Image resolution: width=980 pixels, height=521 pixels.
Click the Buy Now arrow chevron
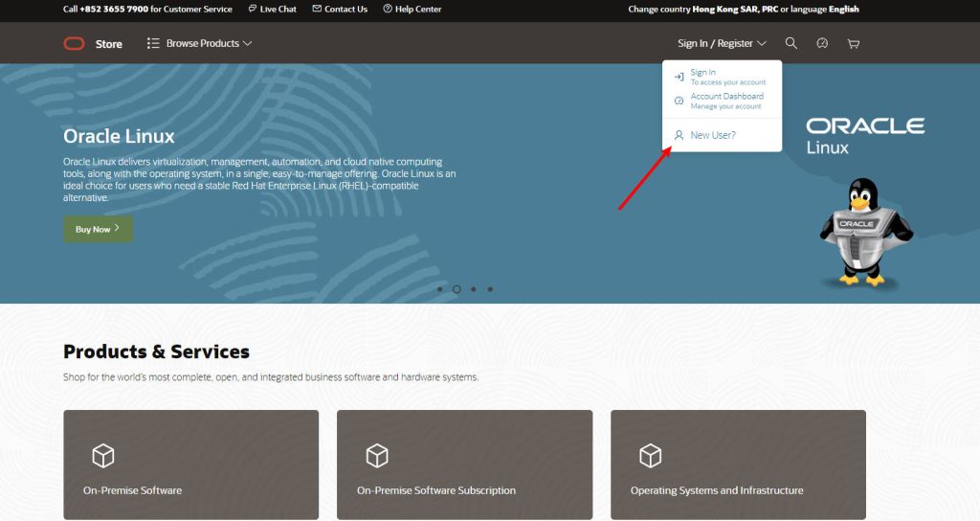coord(117,228)
